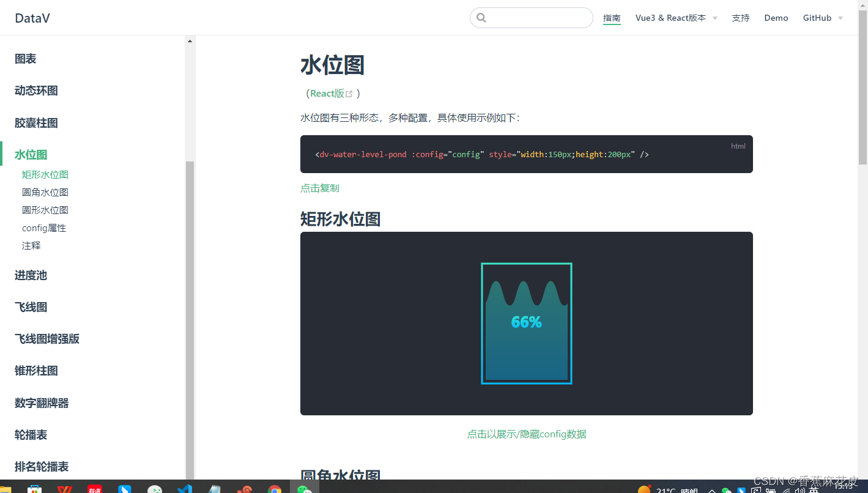868x493 pixels.
Task: Open WeChat from the taskbar
Action: point(304,489)
